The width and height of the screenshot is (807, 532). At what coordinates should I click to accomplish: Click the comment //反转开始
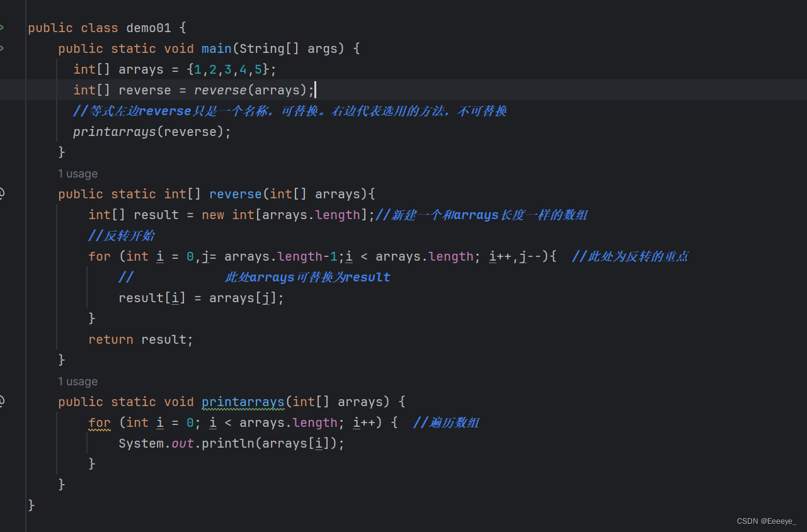click(122, 235)
